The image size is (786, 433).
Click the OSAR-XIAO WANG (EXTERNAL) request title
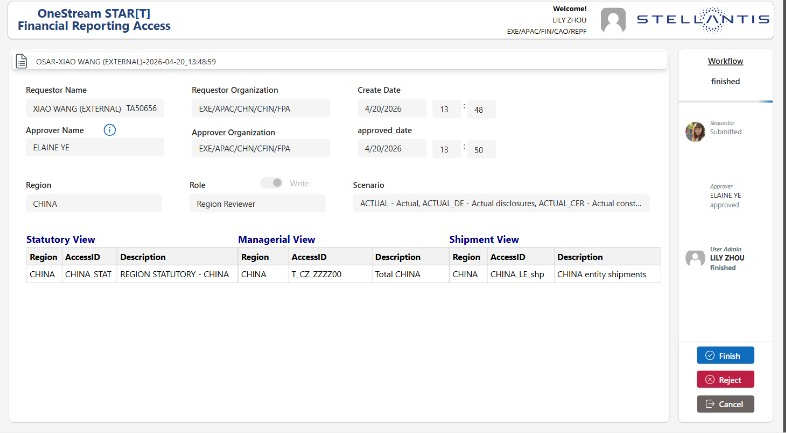pyautogui.click(x=126, y=62)
